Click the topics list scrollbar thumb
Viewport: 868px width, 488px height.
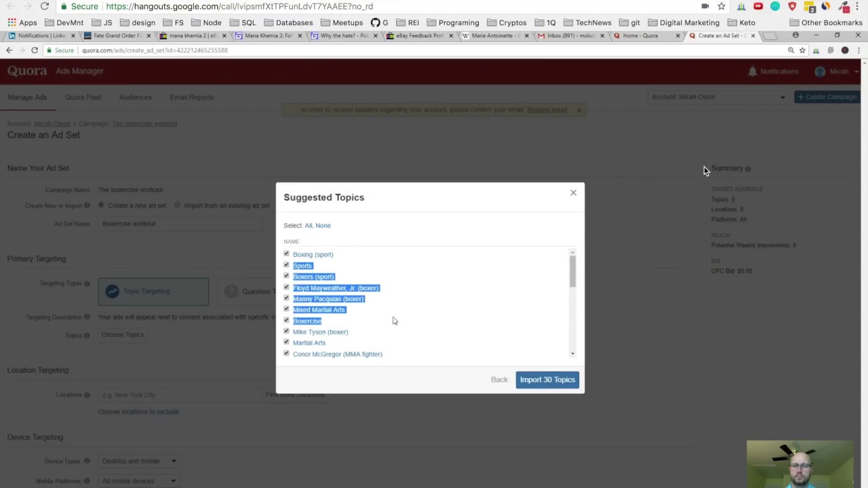click(572, 271)
